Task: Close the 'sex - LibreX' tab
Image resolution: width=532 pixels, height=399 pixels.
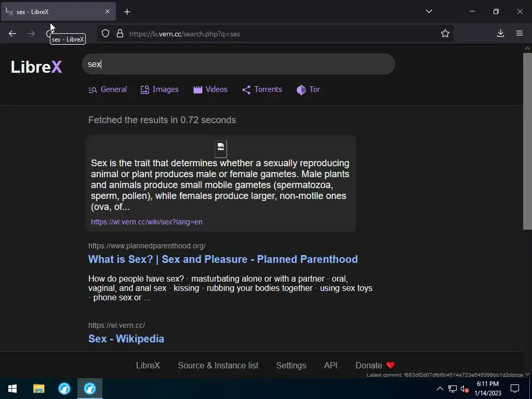Action: click(108, 11)
